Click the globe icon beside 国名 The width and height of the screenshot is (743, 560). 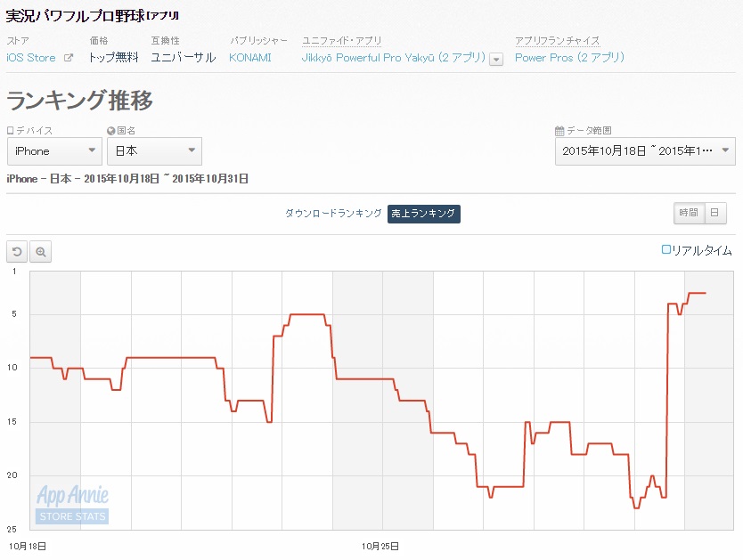tap(110, 131)
